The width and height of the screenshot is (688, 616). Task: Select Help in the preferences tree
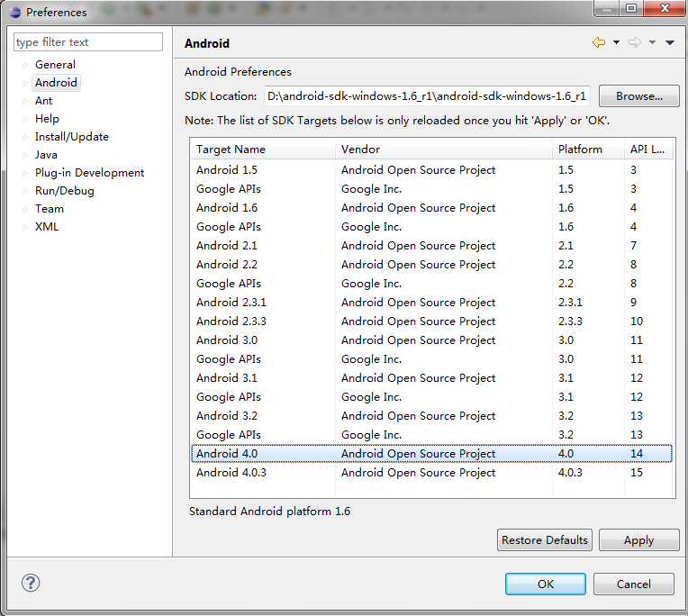pos(47,119)
